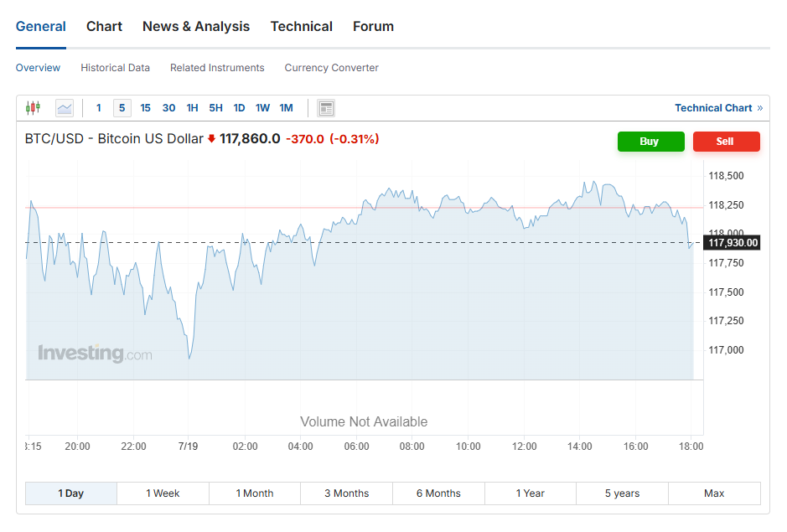Click the 117,000 axis label
The width and height of the screenshot is (787, 532).
pyautogui.click(x=727, y=350)
